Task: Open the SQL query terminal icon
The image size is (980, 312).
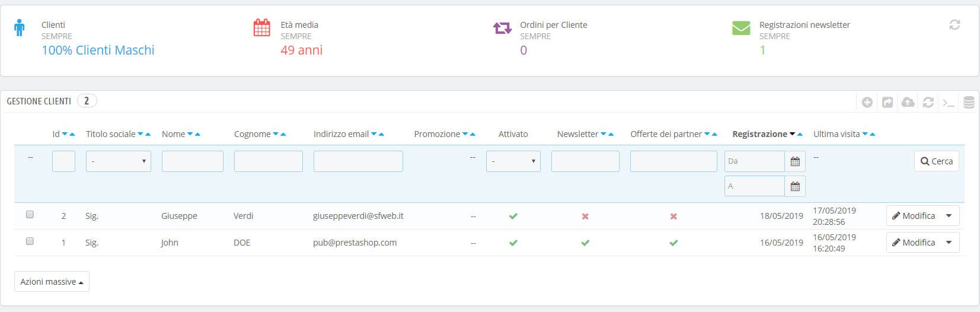Action: (949, 103)
